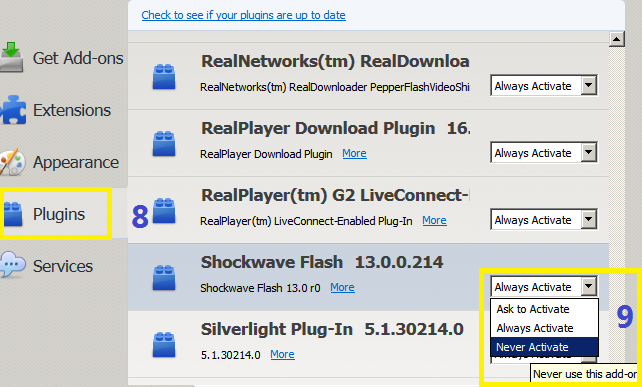Open More link for RealPlayer Download Plugin

355,154
